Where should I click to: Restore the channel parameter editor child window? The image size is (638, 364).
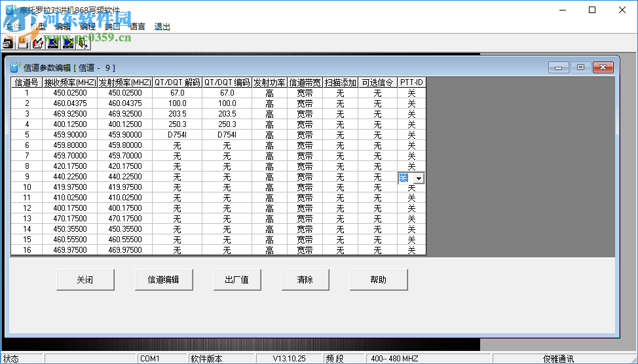click(x=580, y=67)
